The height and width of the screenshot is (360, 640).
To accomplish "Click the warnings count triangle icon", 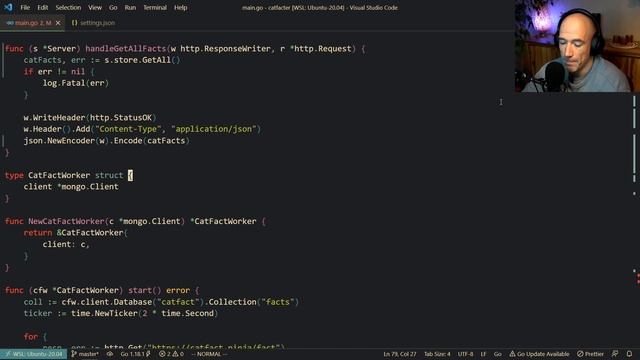I will click(178, 354).
